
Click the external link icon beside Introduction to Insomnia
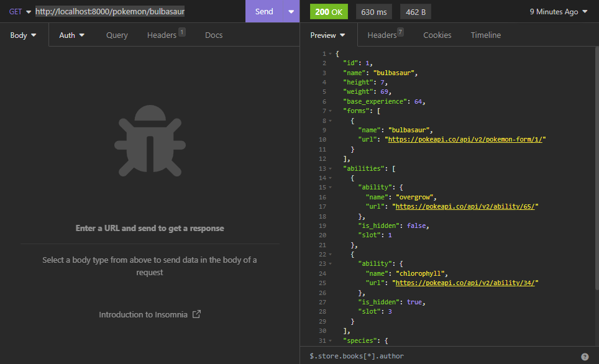196,314
